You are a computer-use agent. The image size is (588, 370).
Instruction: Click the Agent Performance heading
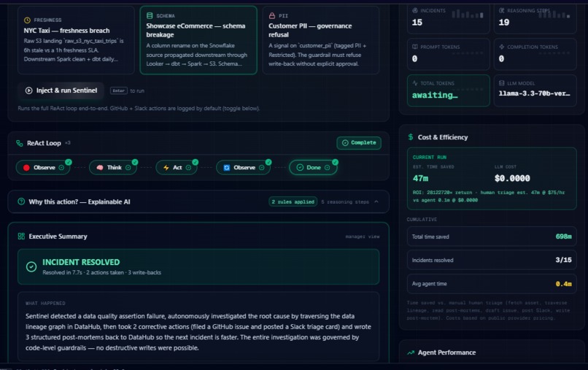(446, 352)
